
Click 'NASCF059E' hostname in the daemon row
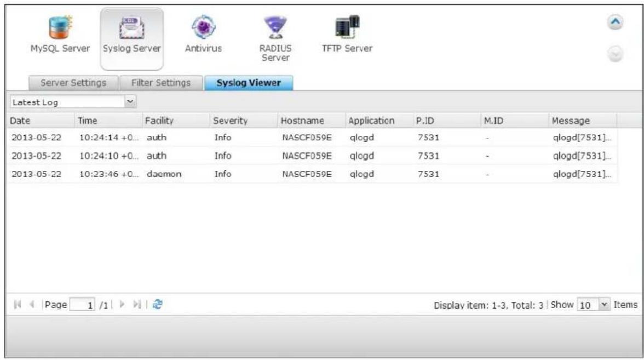[x=307, y=174]
